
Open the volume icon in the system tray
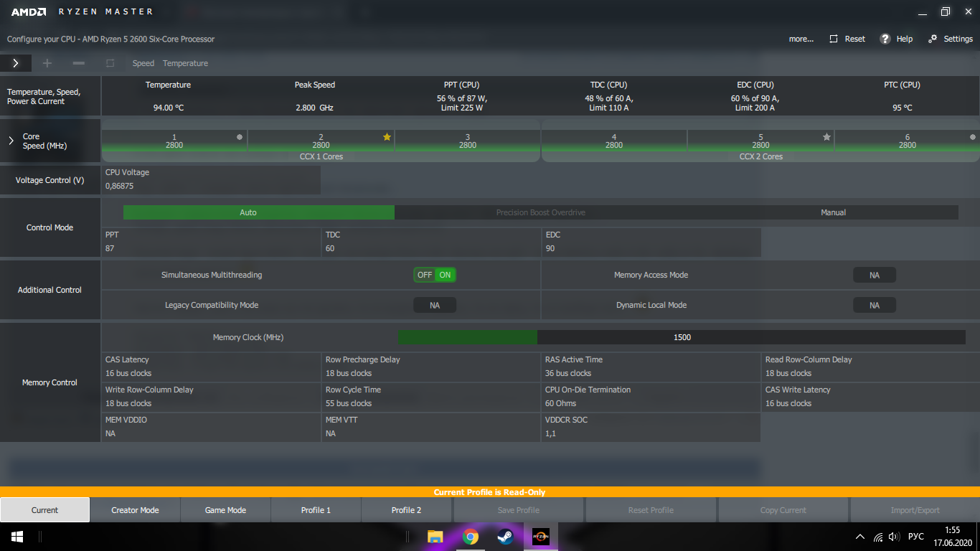[x=894, y=537]
